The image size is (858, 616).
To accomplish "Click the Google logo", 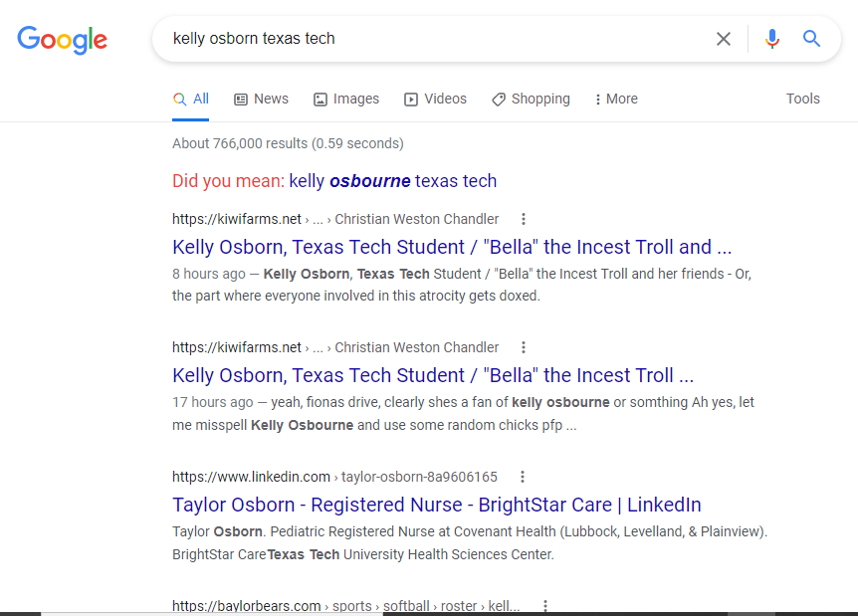I will (x=63, y=40).
